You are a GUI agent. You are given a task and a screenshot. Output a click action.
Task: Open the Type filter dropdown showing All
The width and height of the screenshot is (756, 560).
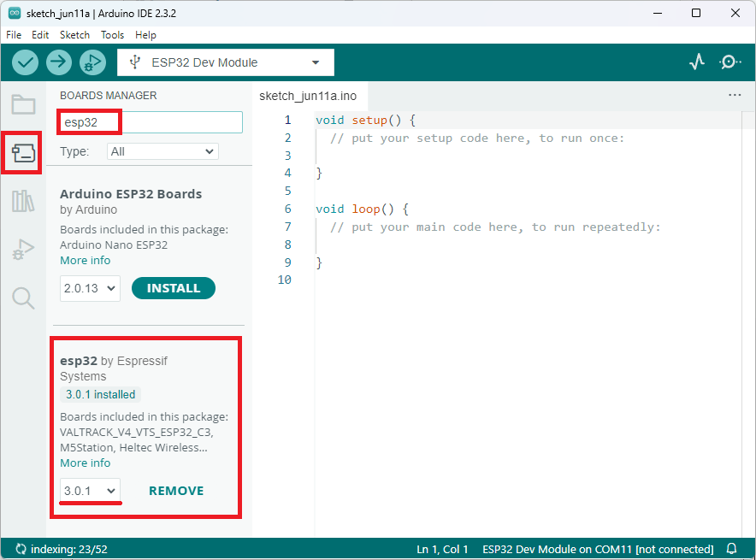(x=162, y=150)
